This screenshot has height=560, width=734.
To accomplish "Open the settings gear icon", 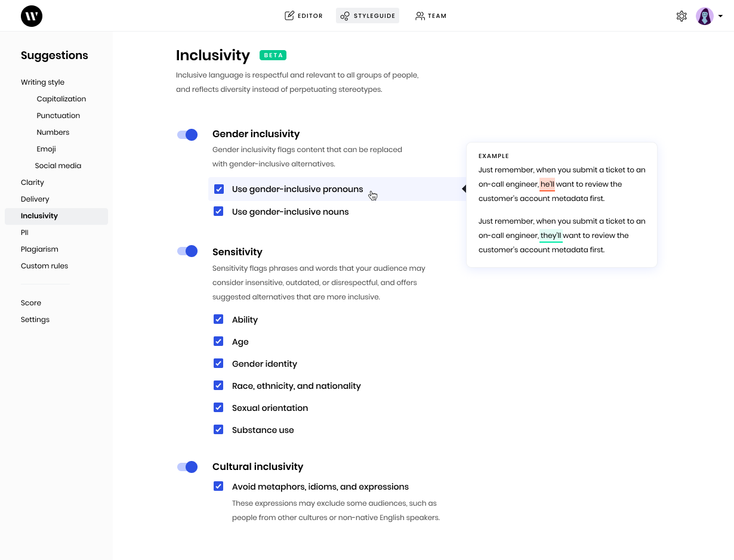I will pyautogui.click(x=681, y=16).
